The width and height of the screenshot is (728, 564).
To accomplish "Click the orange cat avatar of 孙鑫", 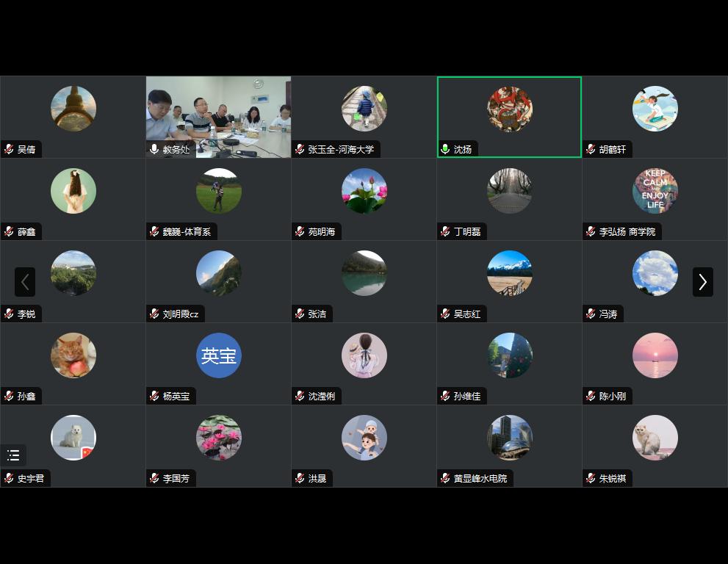I will tap(73, 355).
